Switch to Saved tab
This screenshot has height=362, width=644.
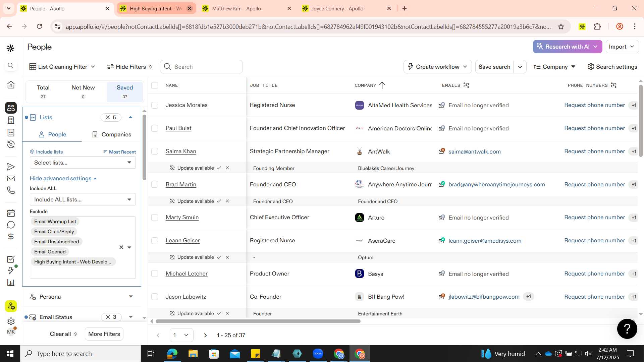tap(125, 92)
